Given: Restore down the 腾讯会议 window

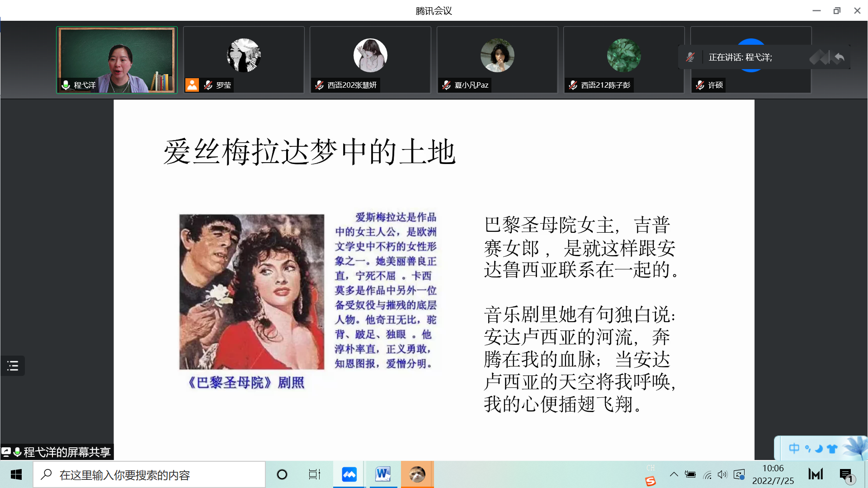Looking at the screenshot, I should pos(837,10).
